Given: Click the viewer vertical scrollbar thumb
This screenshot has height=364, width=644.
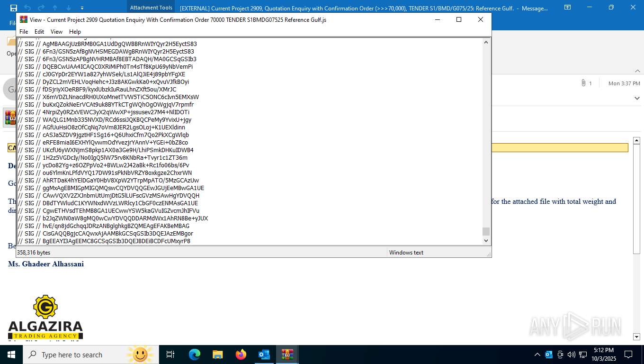Looking at the screenshot, I should (486, 231).
